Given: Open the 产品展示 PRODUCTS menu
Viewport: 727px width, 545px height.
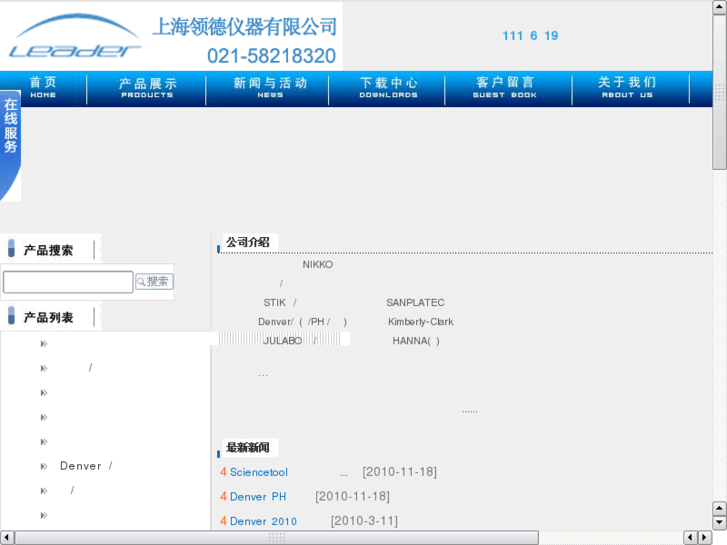Looking at the screenshot, I should pyautogui.click(x=147, y=88).
